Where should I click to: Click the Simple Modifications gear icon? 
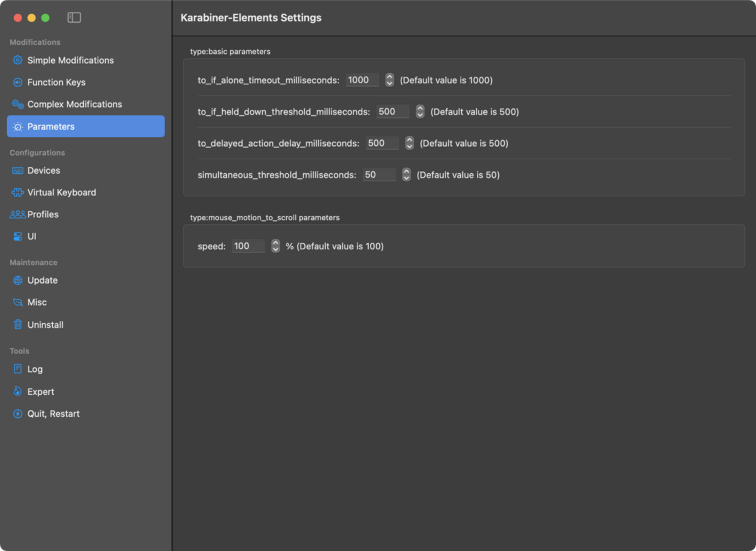click(17, 60)
